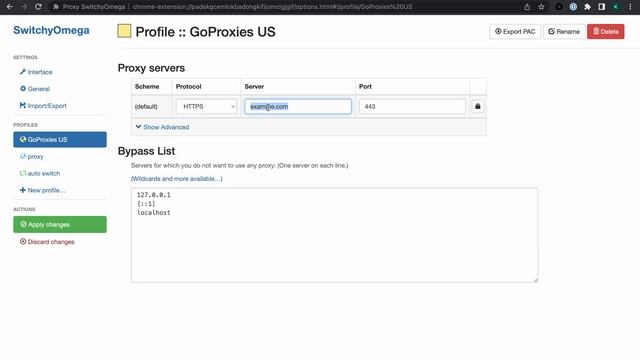Open the Protocol HTTPS dropdown

tap(206, 107)
